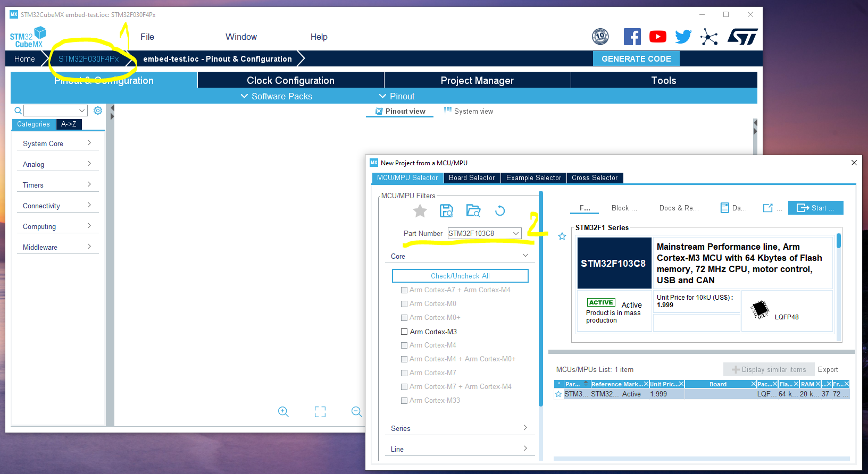Check Arm Cortex-M7 core filter
Screen dimensions: 868x474
[x=404, y=373]
